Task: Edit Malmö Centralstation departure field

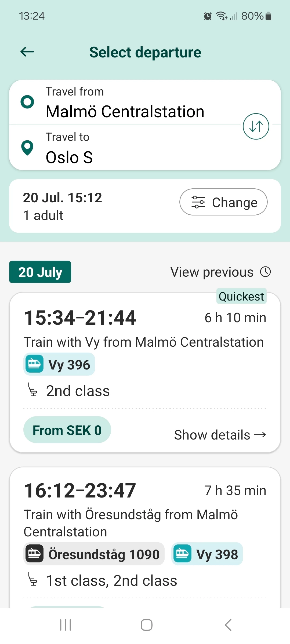Action: (125, 111)
